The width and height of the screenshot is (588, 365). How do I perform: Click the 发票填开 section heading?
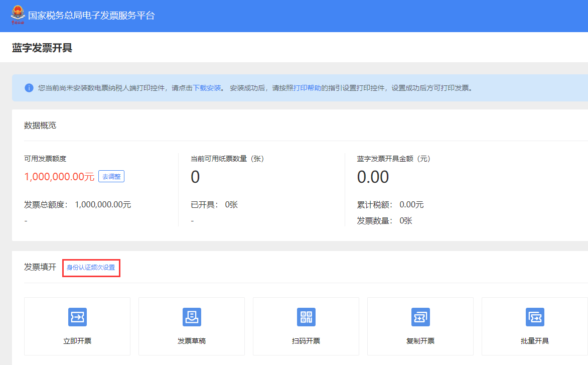coord(40,267)
